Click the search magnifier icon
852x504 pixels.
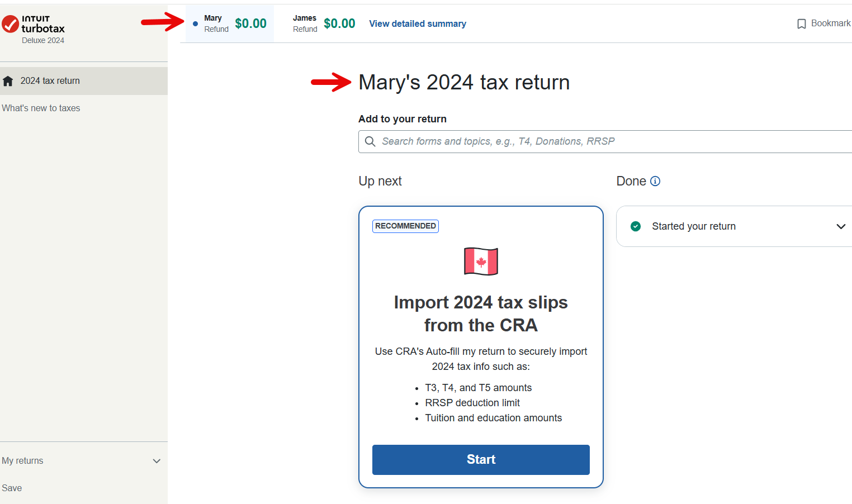[370, 141]
